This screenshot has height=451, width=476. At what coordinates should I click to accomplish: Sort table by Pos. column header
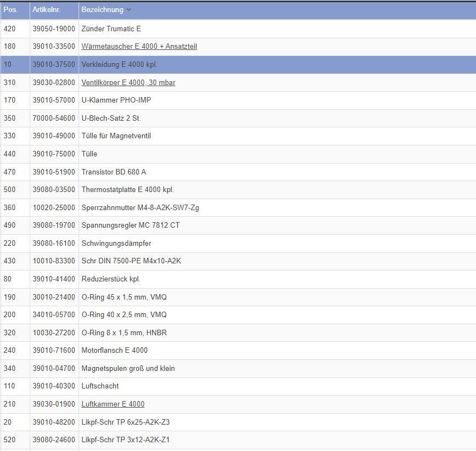click(x=10, y=10)
